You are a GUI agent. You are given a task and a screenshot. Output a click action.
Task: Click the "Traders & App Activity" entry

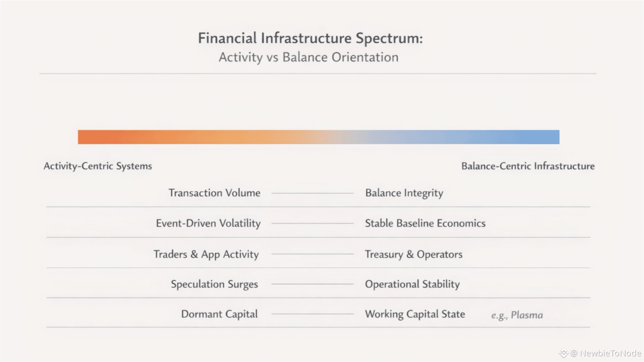point(206,255)
